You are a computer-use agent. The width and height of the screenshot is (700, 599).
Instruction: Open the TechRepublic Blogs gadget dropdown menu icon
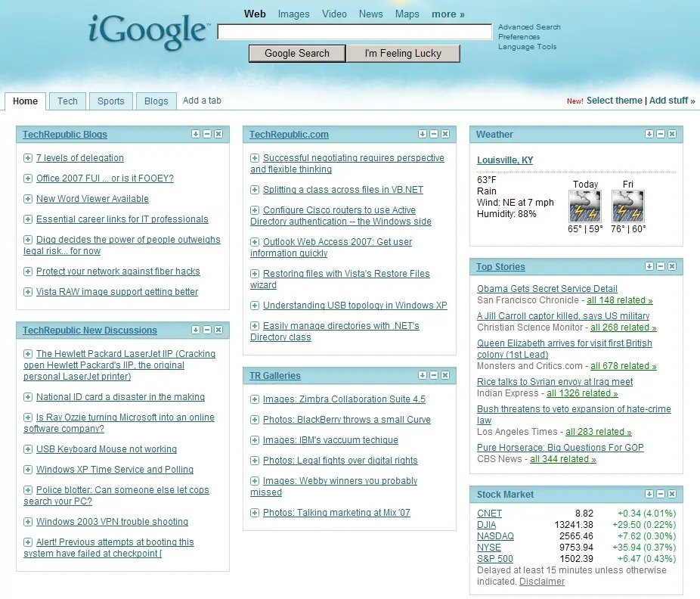pyautogui.click(x=196, y=134)
